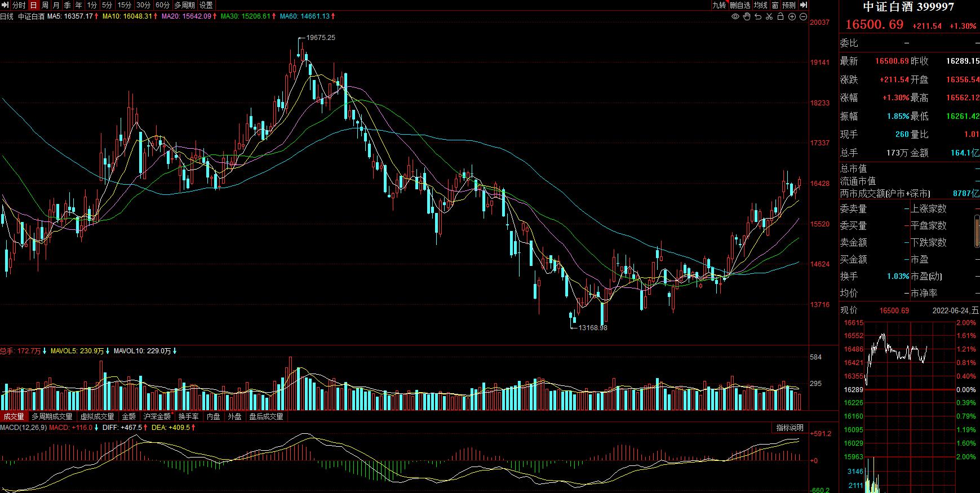
Task: Click the 开盘 value 16356.54
Action: pyautogui.click(x=963, y=79)
